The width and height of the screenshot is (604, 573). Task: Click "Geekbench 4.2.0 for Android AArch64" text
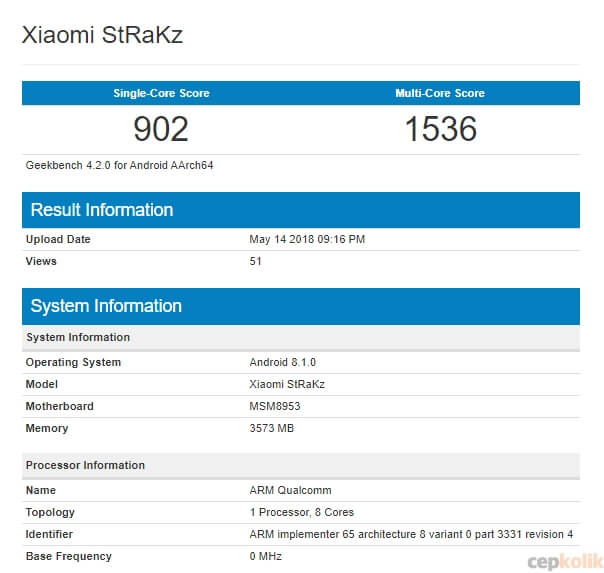tap(119, 165)
